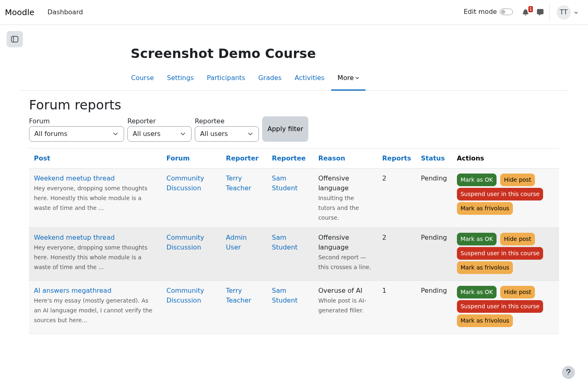
Task: Mark Admin User's report as frivolous
Action: [x=485, y=268]
